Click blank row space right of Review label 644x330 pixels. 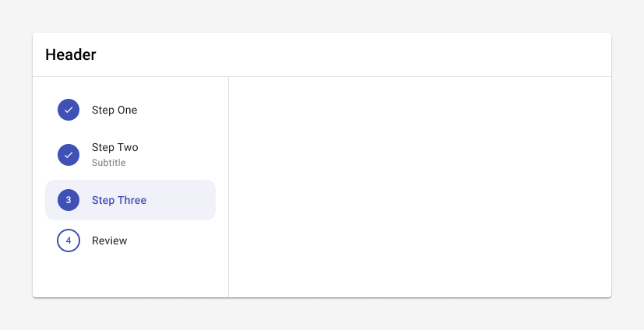click(171, 240)
